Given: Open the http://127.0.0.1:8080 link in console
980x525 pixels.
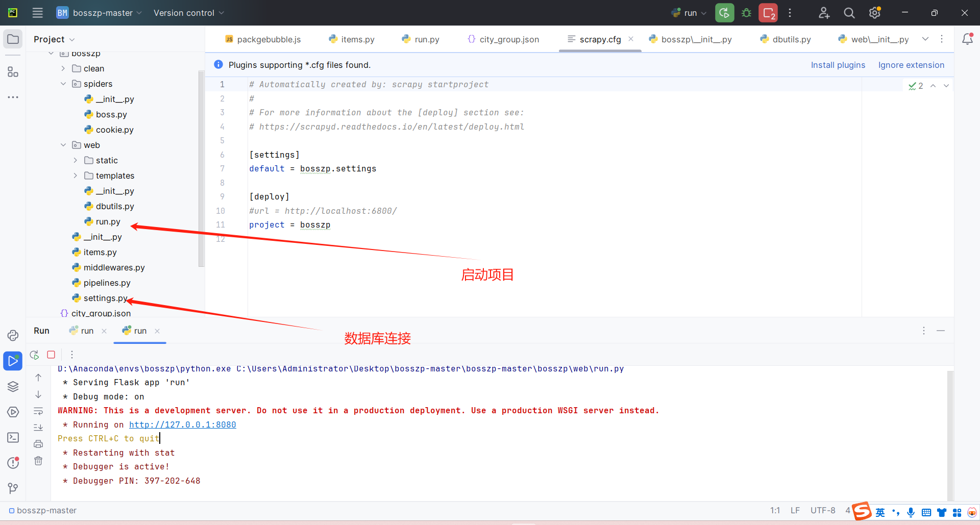Looking at the screenshot, I should coord(182,424).
